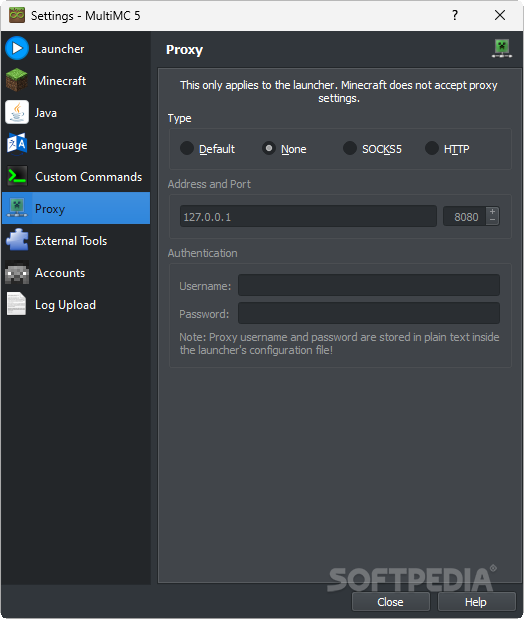Click the launcher-only proxy notice text
This screenshot has width=524, height=619.
tap(339, 92)
